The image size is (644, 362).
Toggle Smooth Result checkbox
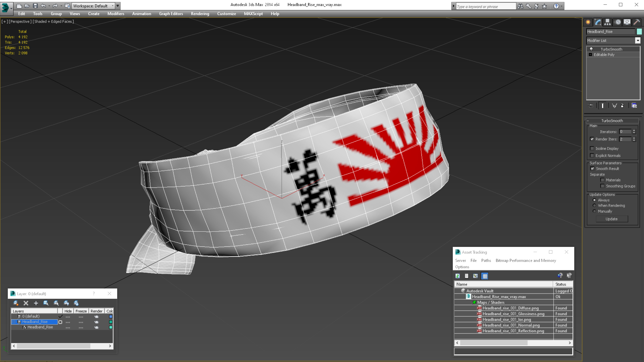[x=592, y=168]
